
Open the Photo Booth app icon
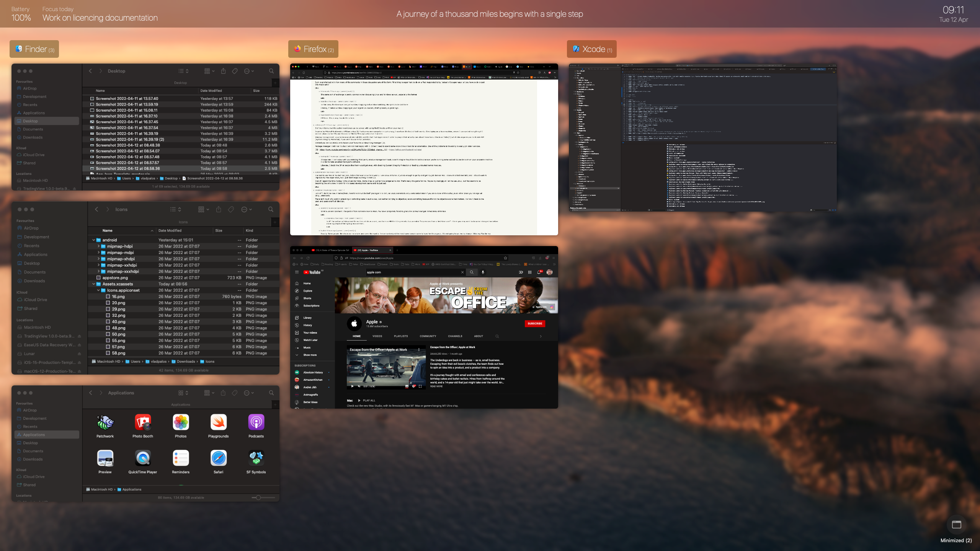[143, 422]
